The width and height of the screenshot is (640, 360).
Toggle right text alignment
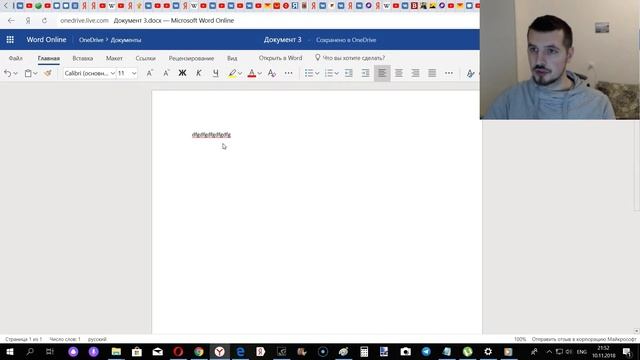coord(416,73)
